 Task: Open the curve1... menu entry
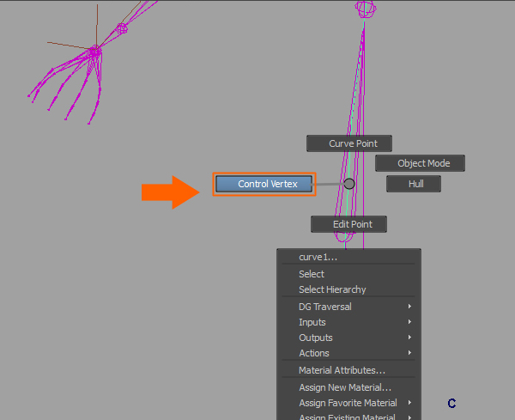348,257
